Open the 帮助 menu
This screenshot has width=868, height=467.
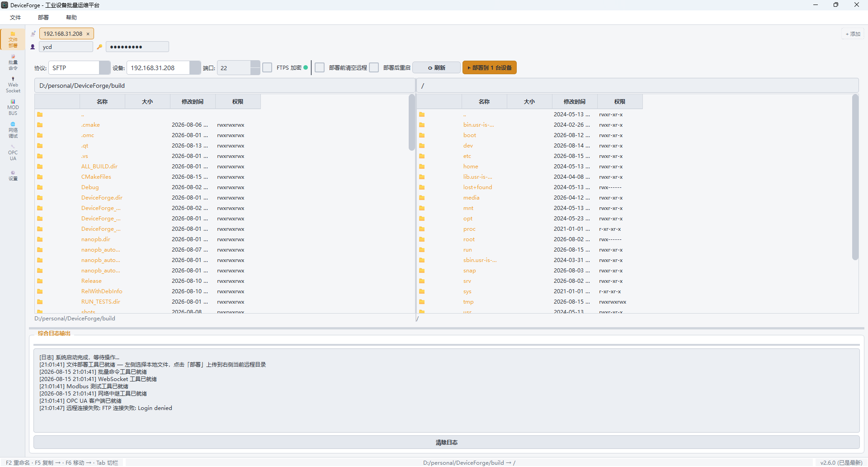71,17
